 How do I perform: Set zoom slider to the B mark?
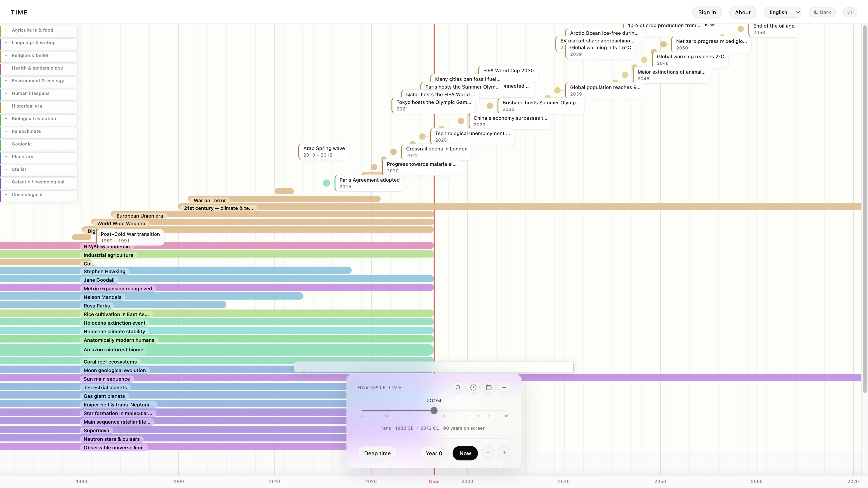point(362,416)
